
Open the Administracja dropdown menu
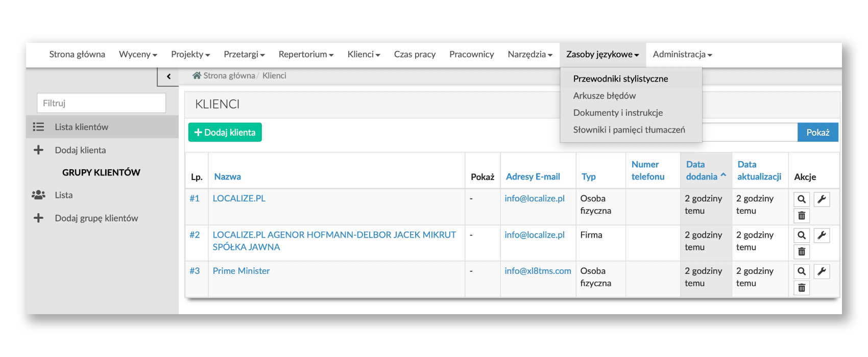[x=682, y=55]
